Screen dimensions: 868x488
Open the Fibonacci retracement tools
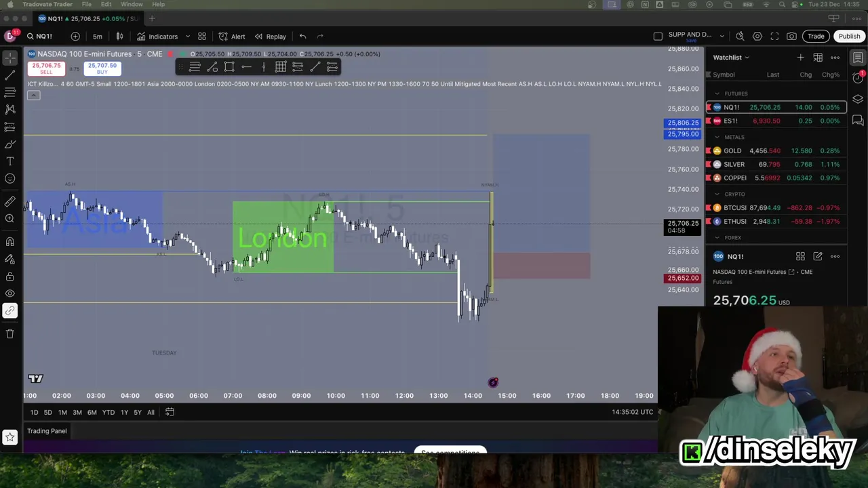pos(10,91)
